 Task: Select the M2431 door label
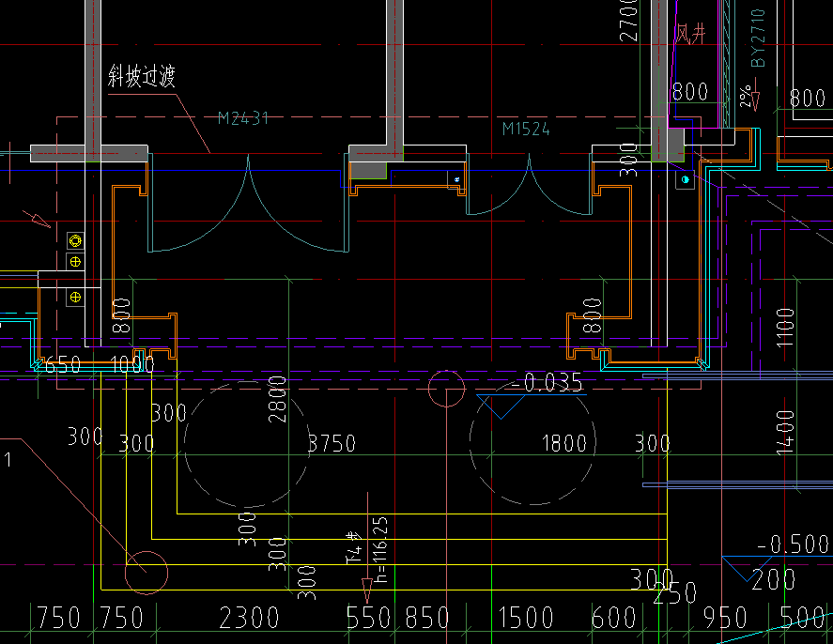(x=243, y=118)
